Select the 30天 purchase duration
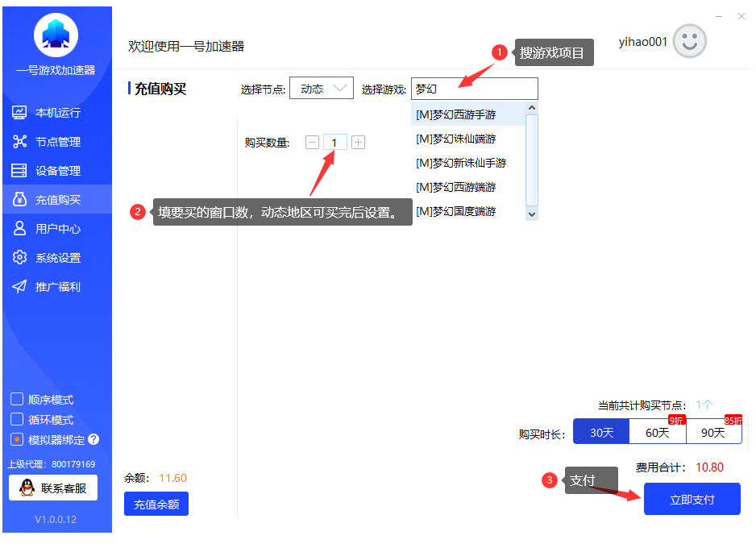 coord(601,431)
